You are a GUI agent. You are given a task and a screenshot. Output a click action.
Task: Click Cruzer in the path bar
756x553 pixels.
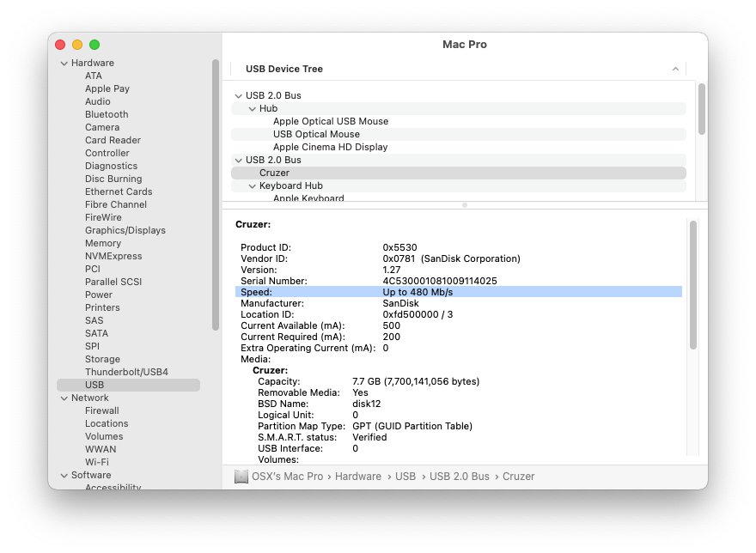[518, 477]
